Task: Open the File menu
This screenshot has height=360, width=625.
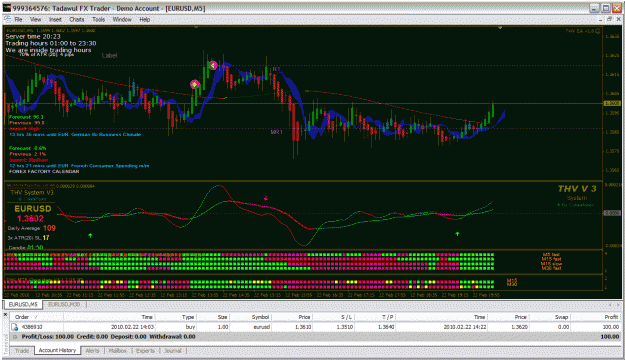Action: click(18, 19)
